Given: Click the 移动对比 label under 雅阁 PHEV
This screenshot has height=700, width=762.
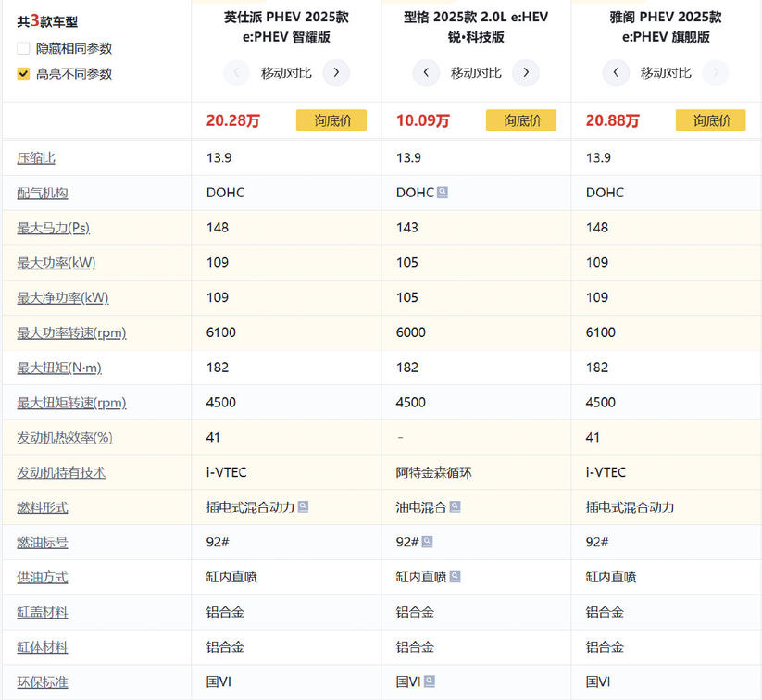Looking at the screenshot, I should (666, 73).
